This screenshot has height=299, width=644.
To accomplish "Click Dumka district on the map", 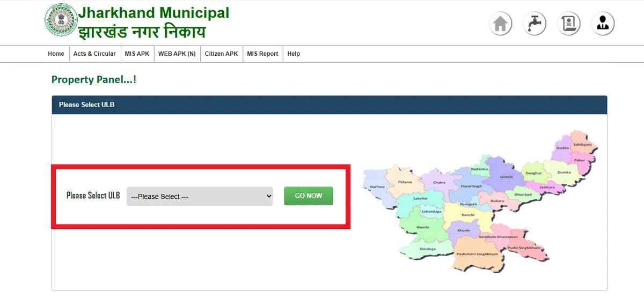I will [x=563, y=173].
